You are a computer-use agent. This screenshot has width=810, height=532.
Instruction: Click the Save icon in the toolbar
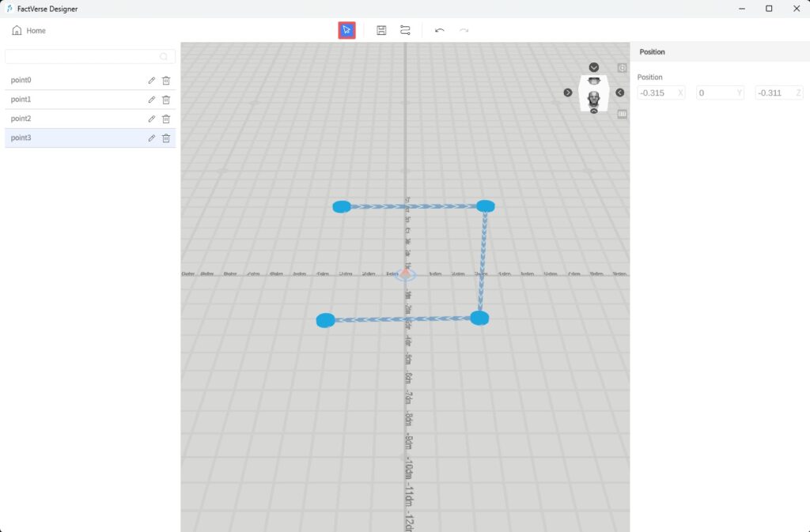pos(382,29)
